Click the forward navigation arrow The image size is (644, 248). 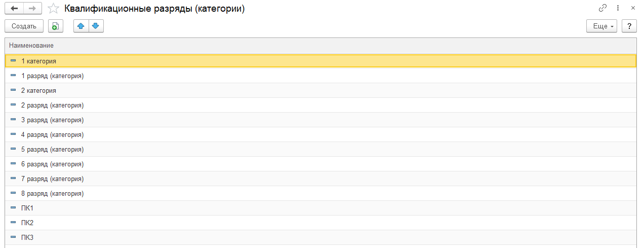[x=32, y=9]
